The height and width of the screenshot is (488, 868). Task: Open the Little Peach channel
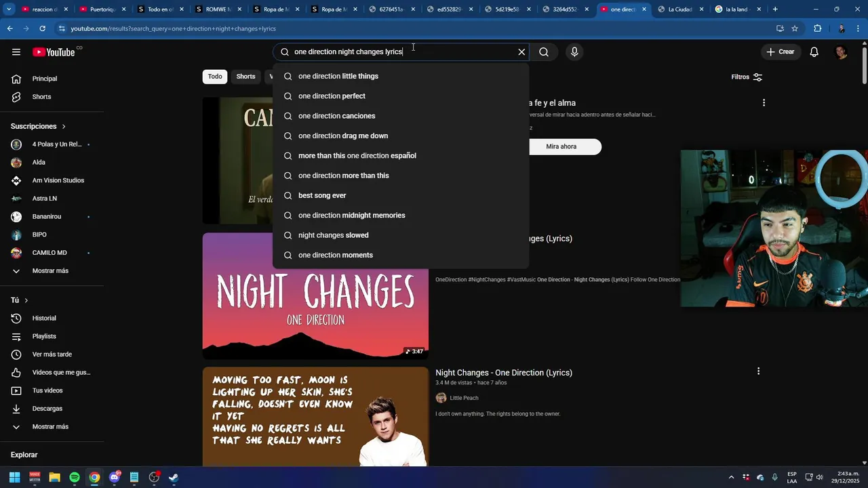tap(464, 398)
